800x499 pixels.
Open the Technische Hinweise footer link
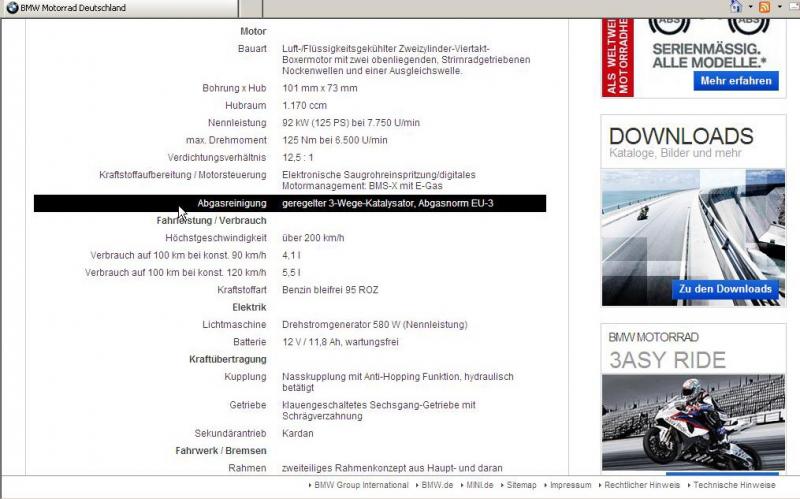734,485
